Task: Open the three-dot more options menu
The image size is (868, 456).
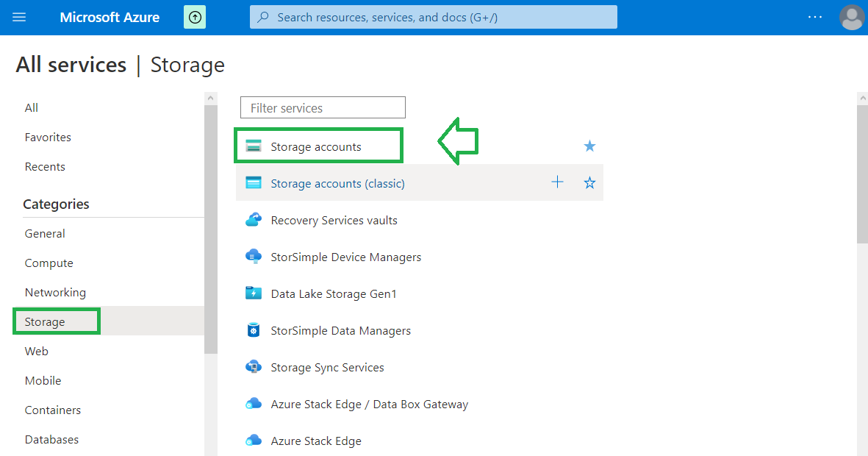Action: click(x=815, y=17)
